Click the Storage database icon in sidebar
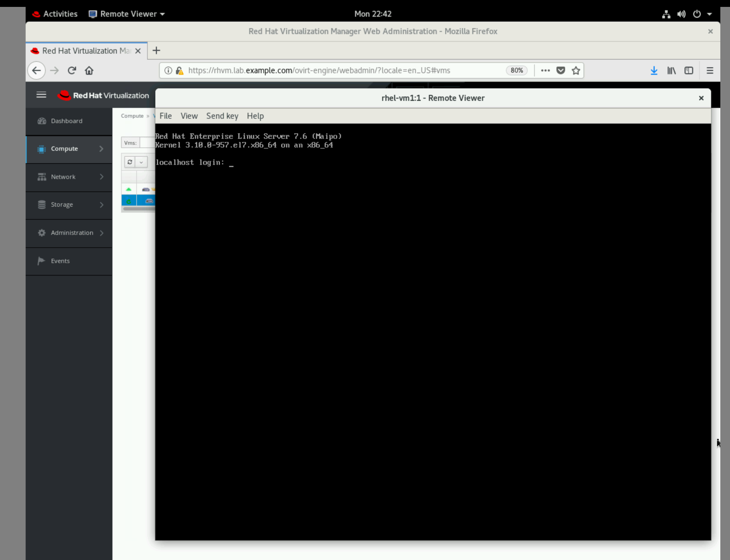 point(42,205)
